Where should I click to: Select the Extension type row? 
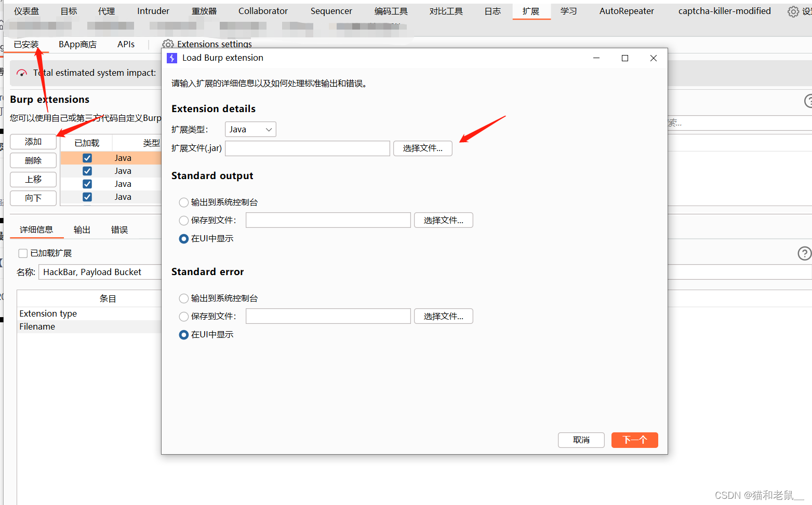pyautogui.click(x=89, y=313)
